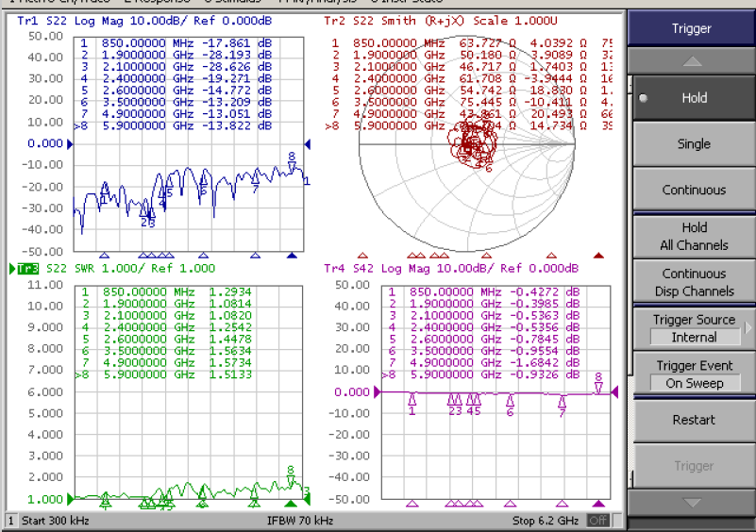The image size is (756, 532).
Task: Click marker 8 on the Tr1 S22 trace
Action: pos(292,166)
